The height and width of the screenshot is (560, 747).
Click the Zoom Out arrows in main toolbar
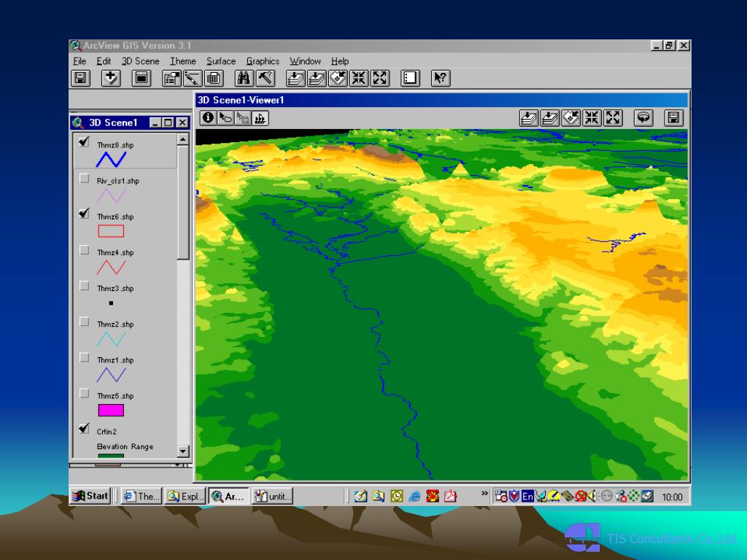(x=379, y=78)
